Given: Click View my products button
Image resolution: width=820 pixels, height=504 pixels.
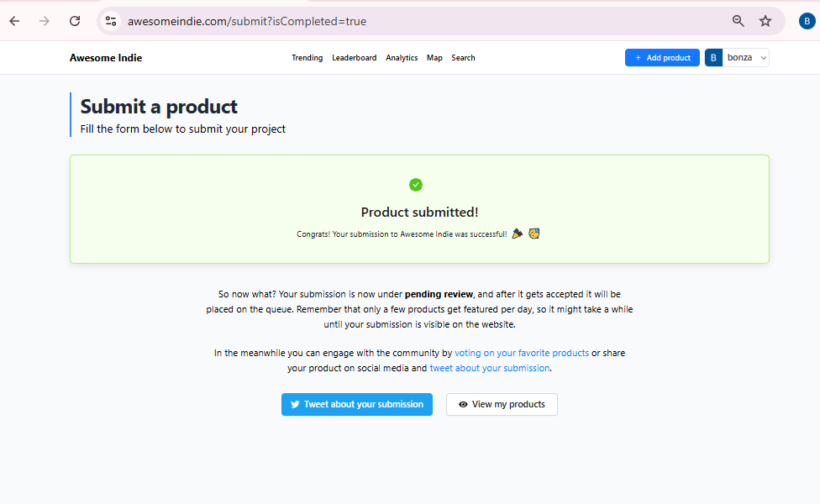Looking at the screenshot, I should pos(502,404).
